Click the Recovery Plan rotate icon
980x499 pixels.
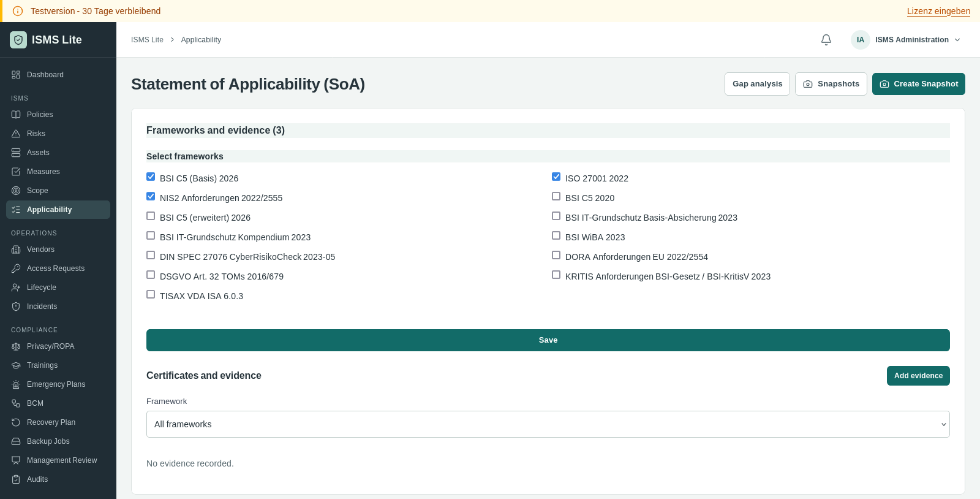16,422
